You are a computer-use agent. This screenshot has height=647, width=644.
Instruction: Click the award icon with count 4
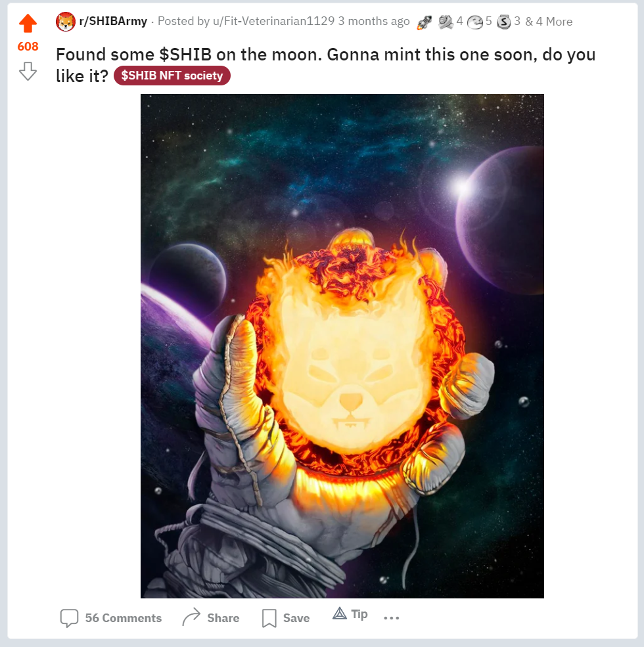tap(446, 22)
